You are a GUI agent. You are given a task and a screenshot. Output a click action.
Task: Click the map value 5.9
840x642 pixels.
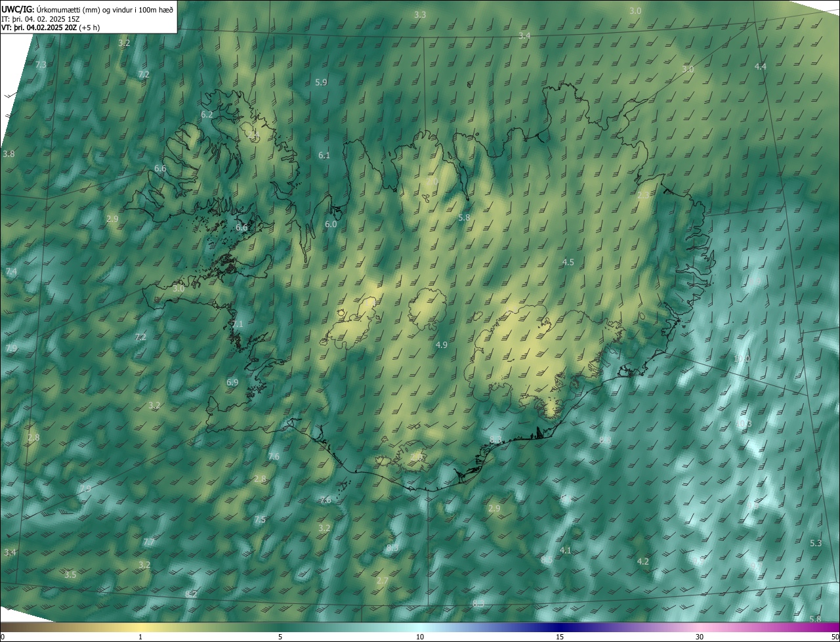(321, 82)
